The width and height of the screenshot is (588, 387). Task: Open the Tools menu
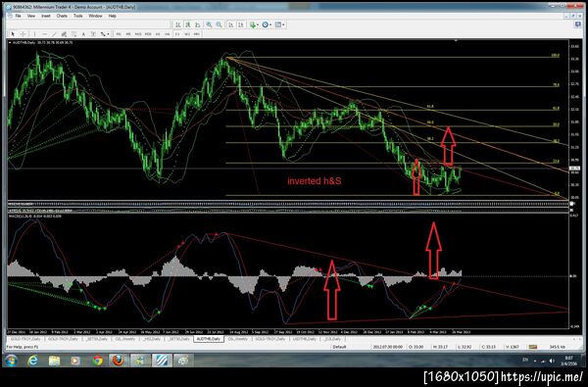[78, 16]
